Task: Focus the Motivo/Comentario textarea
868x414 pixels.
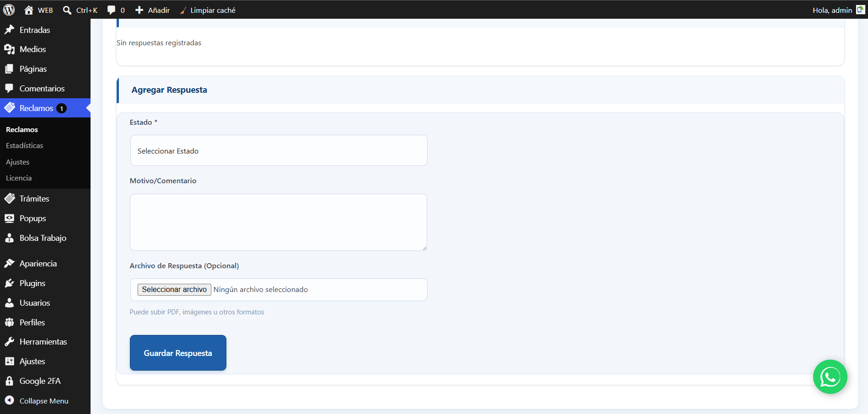Action: click(279, 222)
